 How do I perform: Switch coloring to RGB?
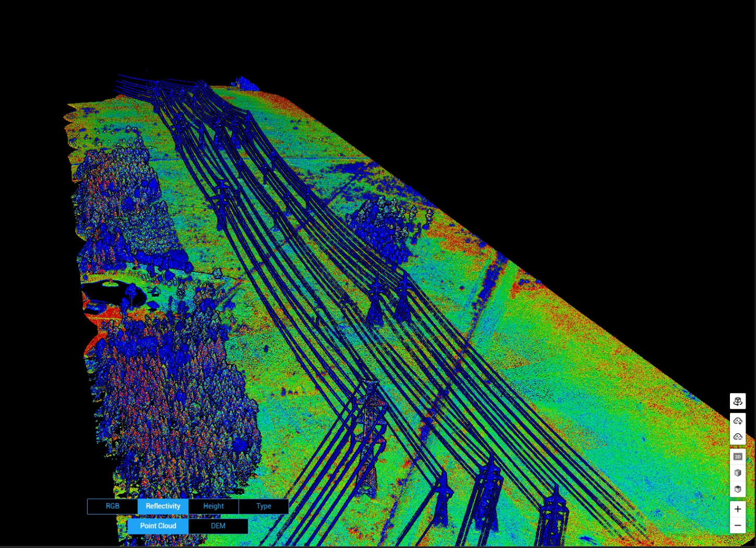click(112, 506)
